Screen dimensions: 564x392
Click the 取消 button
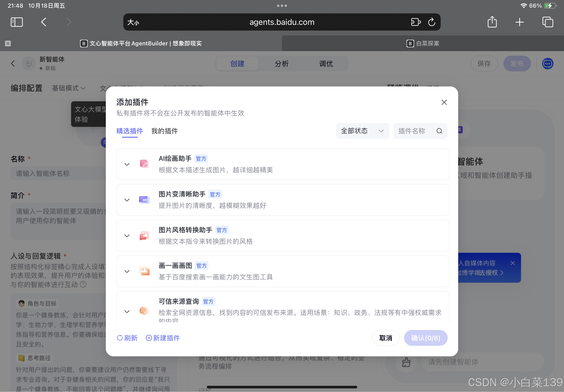point(385,338)
